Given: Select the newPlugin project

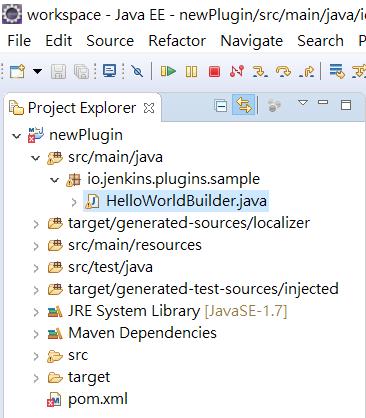Looking at the screenshot, I should (x=86, y=135).
